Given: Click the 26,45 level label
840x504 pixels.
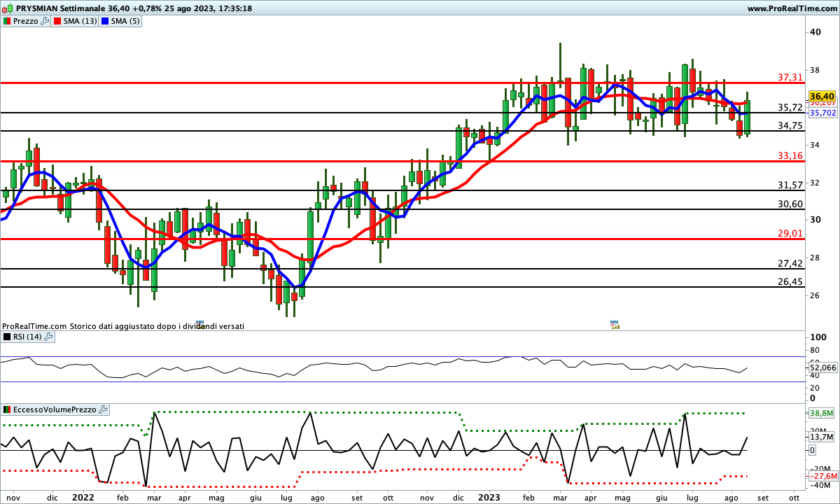Looking at the screenshot, I should [x=790, y=281].
